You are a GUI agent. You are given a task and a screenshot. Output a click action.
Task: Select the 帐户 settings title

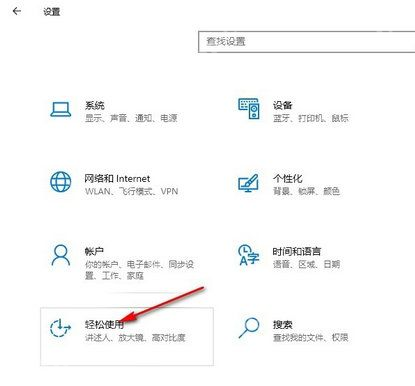(94, 251)
